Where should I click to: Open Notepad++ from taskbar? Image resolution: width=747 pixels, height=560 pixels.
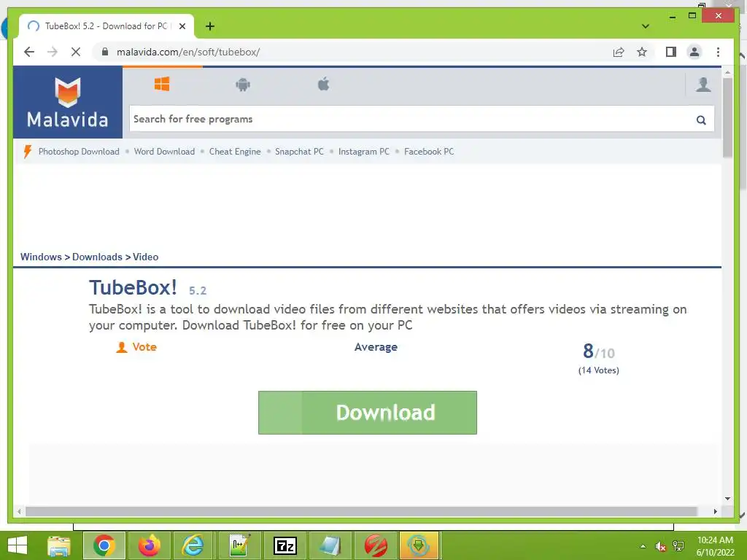tap(239, 545)
